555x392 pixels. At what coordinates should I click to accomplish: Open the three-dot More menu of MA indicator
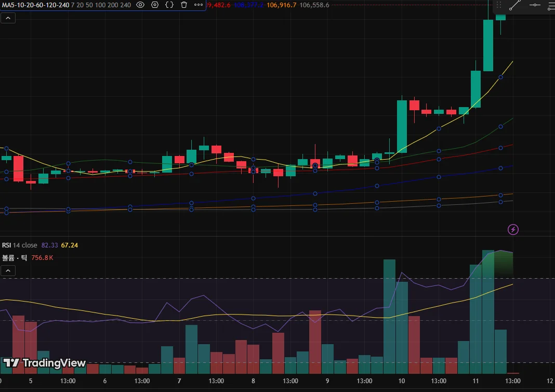click(x=199, y=5)
